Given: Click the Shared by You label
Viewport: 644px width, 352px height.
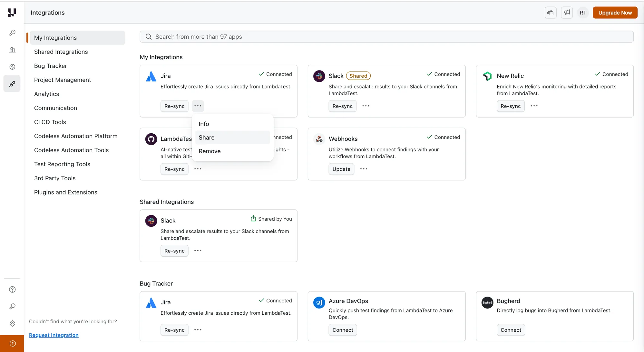Looking at the screenshot, I should click(x=275, y=219).
